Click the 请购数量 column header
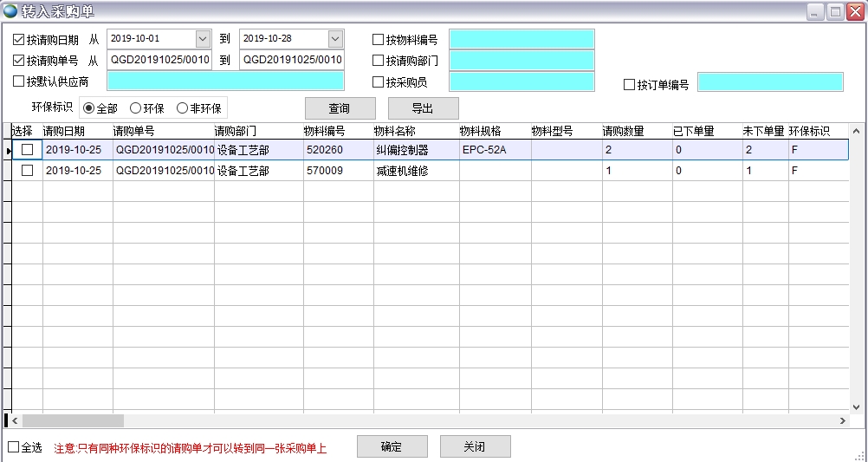The width and height of the screenshot is (868, 462). 623,131
